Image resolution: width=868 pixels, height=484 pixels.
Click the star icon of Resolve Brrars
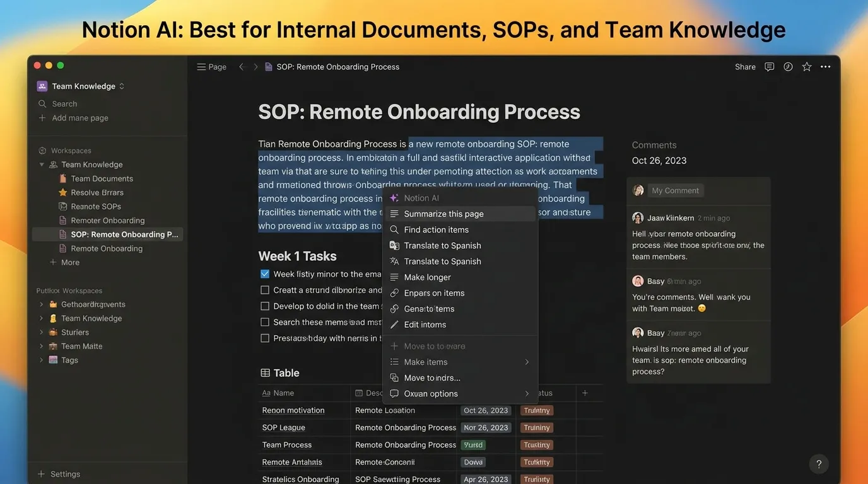point(62,193)
